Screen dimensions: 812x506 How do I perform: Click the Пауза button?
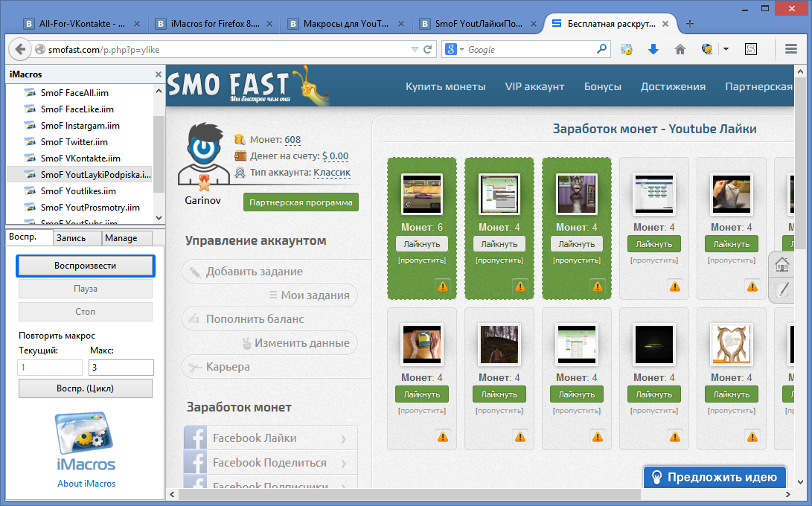tap(86, 289)
